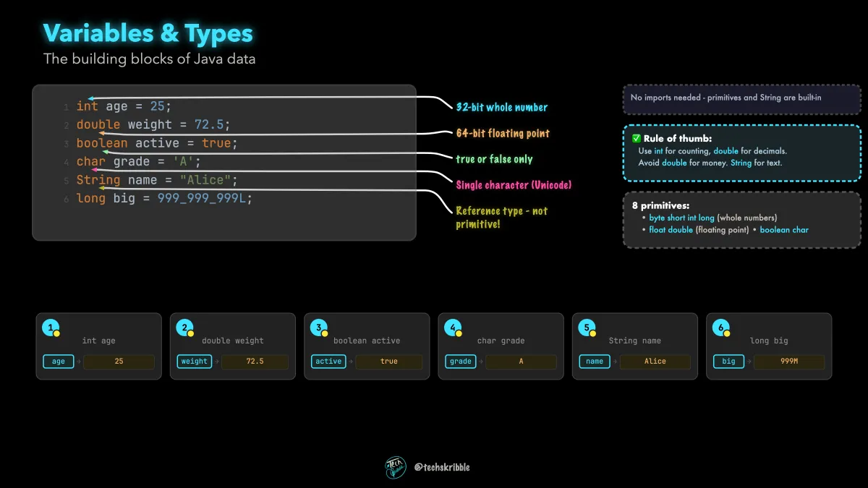Click the 'true or false only' annotation
Image resolution: width=868 pixels, height=488 pixels.
pyautogui.click(x=494, y=159)
